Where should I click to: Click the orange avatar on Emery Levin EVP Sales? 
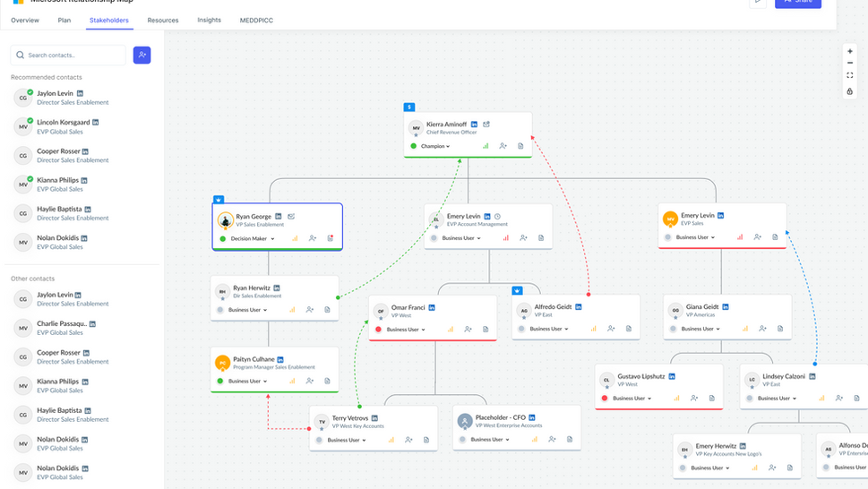670,219
